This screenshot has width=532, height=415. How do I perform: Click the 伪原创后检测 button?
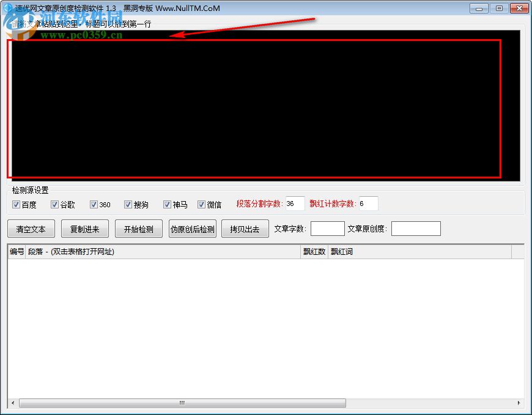[193, 229]
